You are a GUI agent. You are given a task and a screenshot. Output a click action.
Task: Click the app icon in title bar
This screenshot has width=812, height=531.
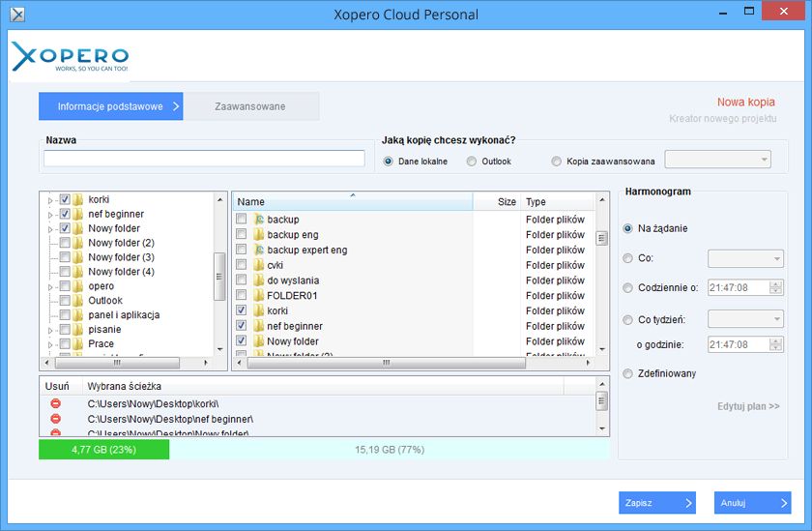17,14
